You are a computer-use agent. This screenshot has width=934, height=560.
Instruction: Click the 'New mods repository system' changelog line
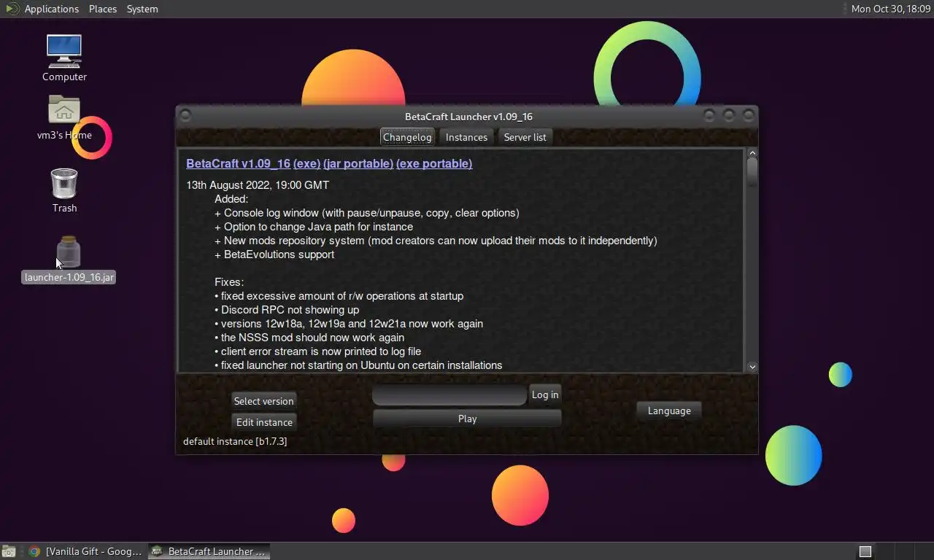coord(436,241)
